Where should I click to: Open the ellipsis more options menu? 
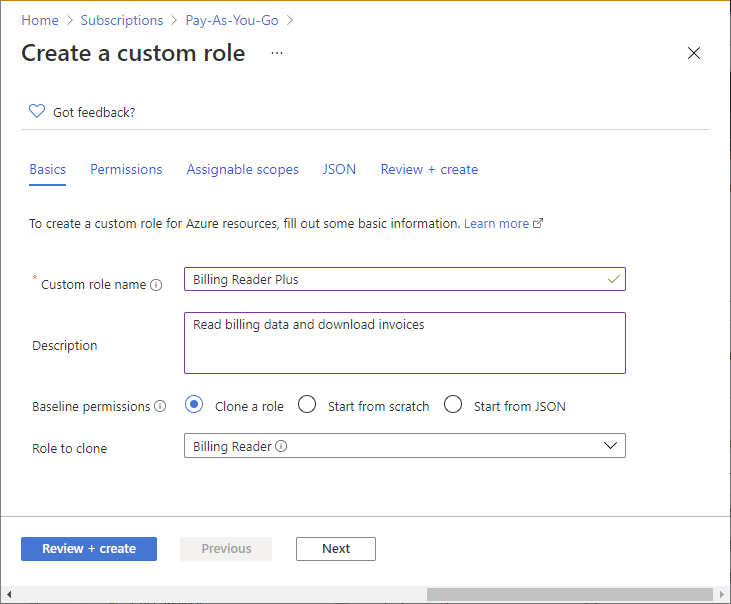click(x=277, y=53)
